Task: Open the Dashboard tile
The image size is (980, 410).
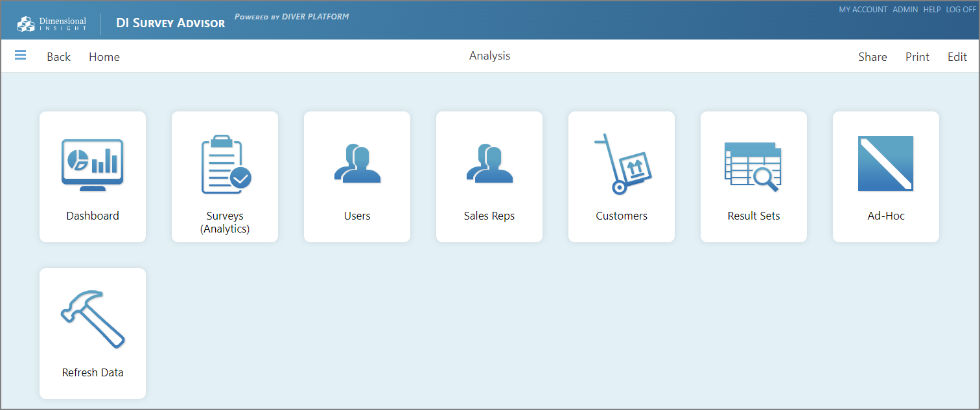Action: pos(92,176)
